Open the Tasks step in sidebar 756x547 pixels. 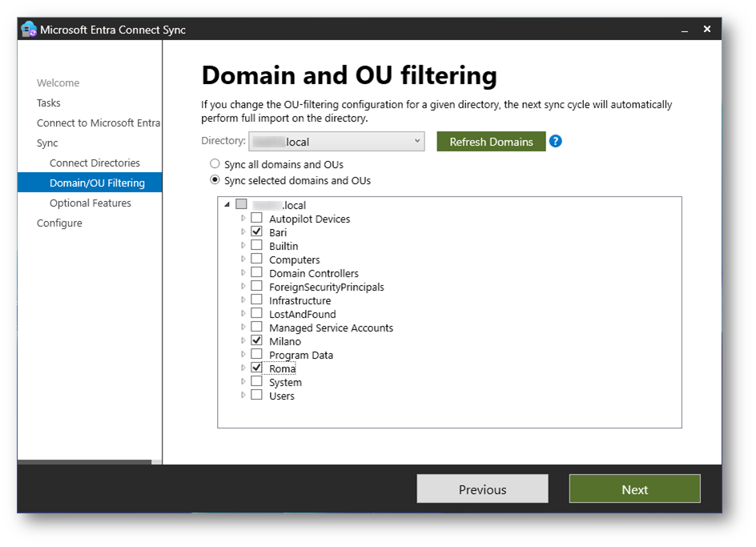coord(48,103)
